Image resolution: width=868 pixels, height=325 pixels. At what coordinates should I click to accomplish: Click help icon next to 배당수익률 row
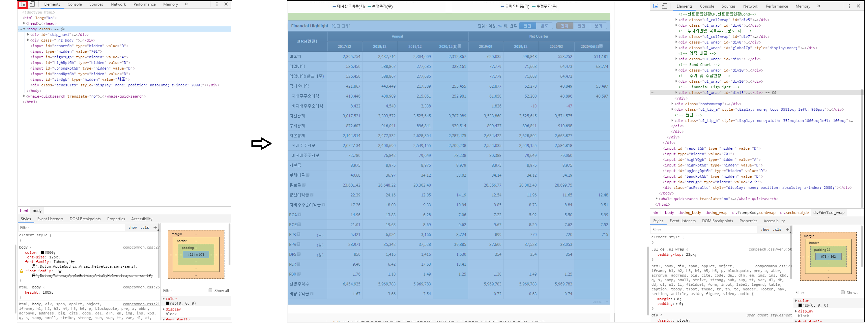[x=312, y=294]
